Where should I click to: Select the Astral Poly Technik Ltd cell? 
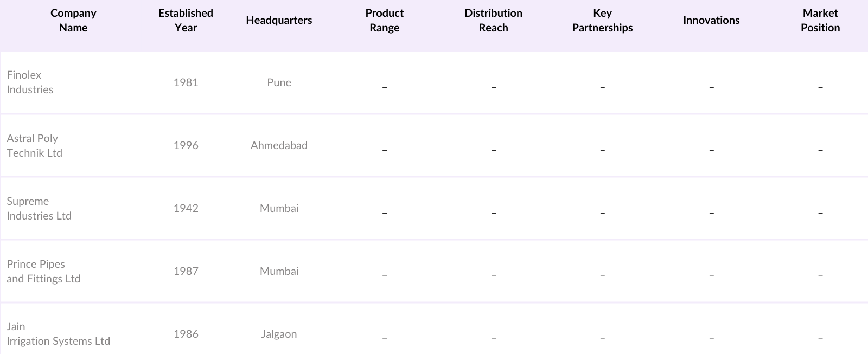[35, 145]
